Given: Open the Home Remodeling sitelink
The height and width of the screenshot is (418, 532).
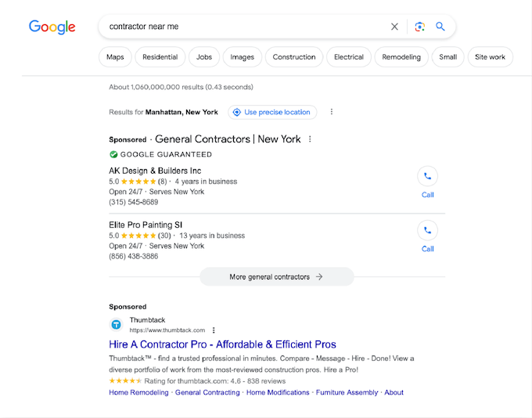Looking at the screenshot, I should point(138,392).
